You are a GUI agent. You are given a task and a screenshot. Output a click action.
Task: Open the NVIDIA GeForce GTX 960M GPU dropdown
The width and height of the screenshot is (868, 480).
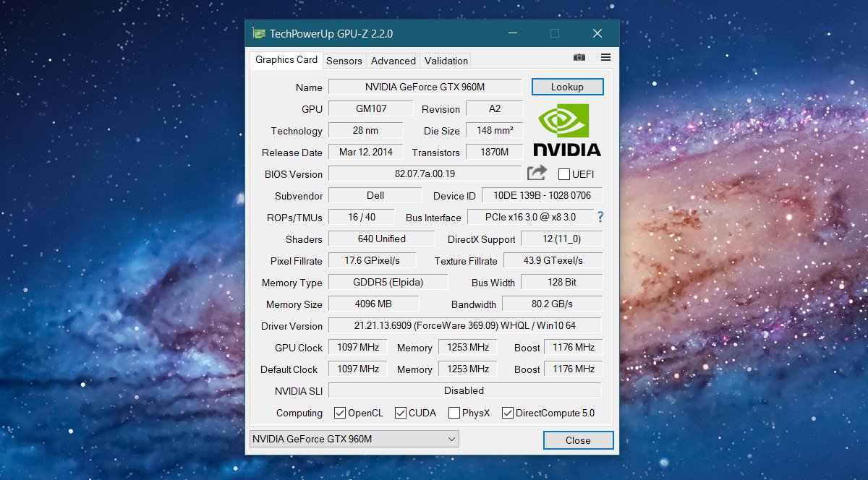(x=354, y=439)
